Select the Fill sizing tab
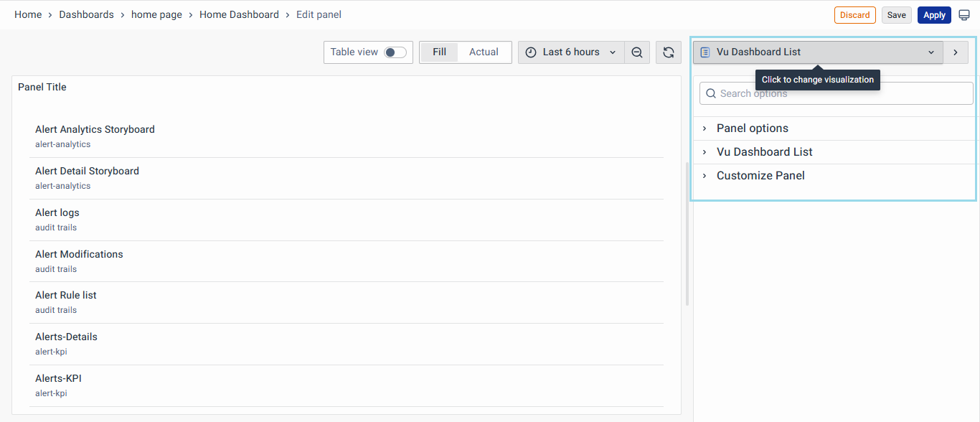The width and height of the screenshot is (980, 422). click(x=439, y=52)
